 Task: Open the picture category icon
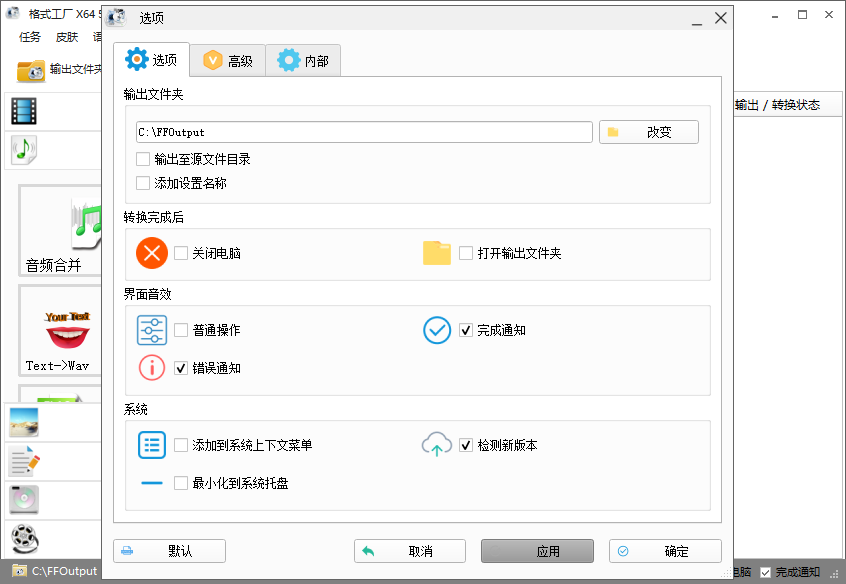pyautogui.click(x=24, y=422)
